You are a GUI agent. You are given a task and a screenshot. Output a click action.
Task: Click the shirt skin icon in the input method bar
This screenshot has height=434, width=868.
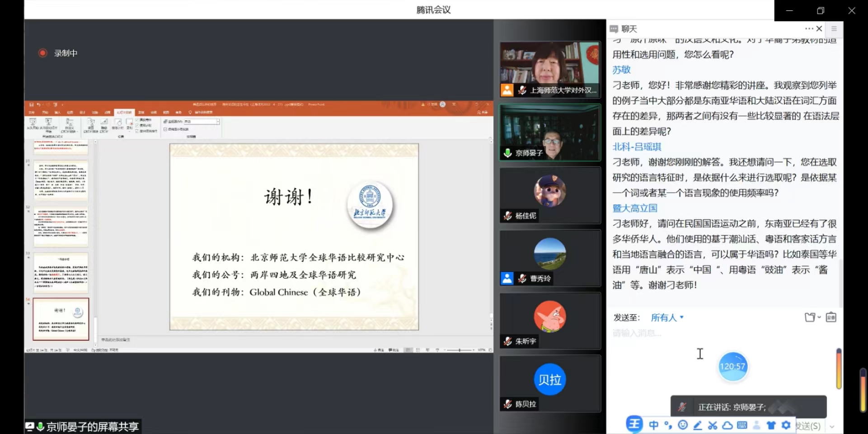click(771, 425)
